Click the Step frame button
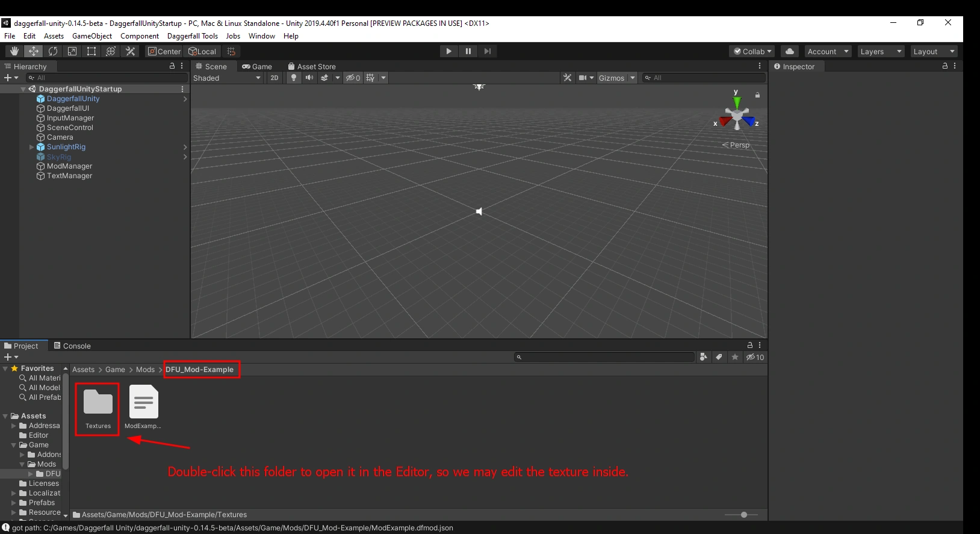The image size is (980, 534). point(487,51)
